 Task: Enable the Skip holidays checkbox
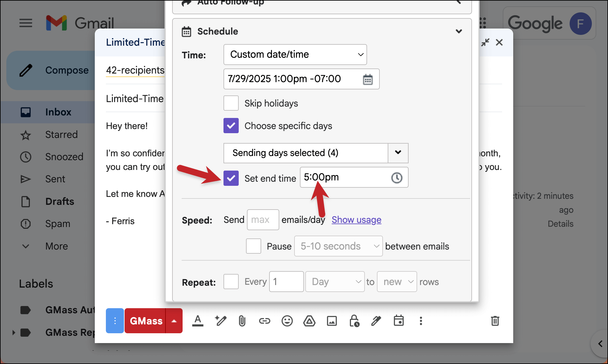click(231, 103)
